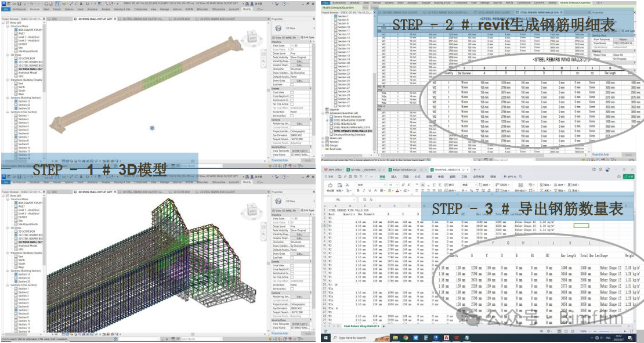Viewport: 644px width, 343px height.
Task: Open the 插入 tab in WPS ribbon
Action: pyautogui.click(x=394, y=176)
